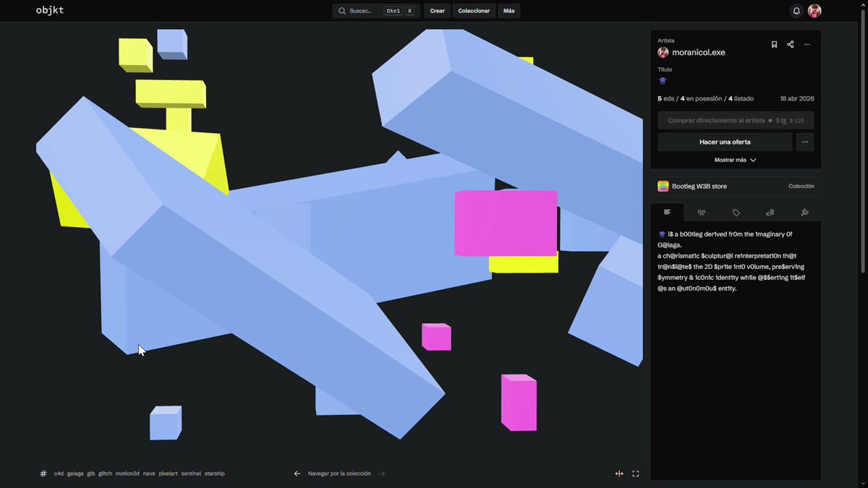Go to previous item in collection
Screen dimensions: 868x488
[x=297, y=474]
